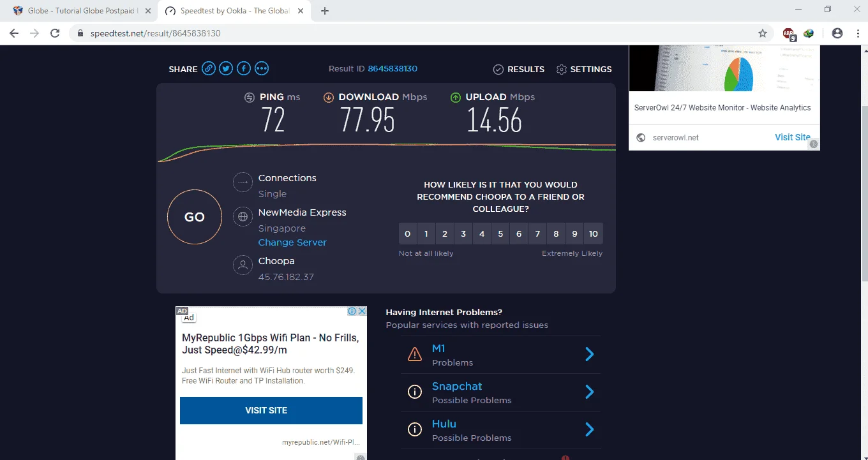Expand the M1 problems chevron
868x460 pixels.
[x=590, y=354]
